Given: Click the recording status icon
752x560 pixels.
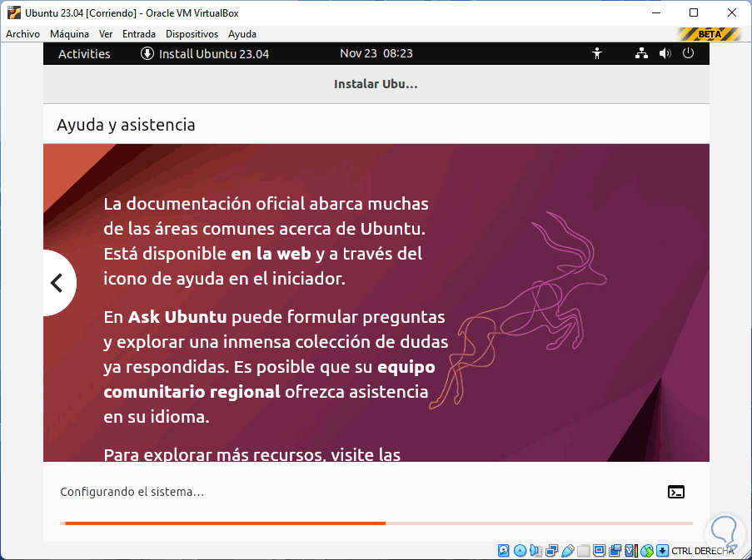Looking at the screenshot, I should point(615,550).
